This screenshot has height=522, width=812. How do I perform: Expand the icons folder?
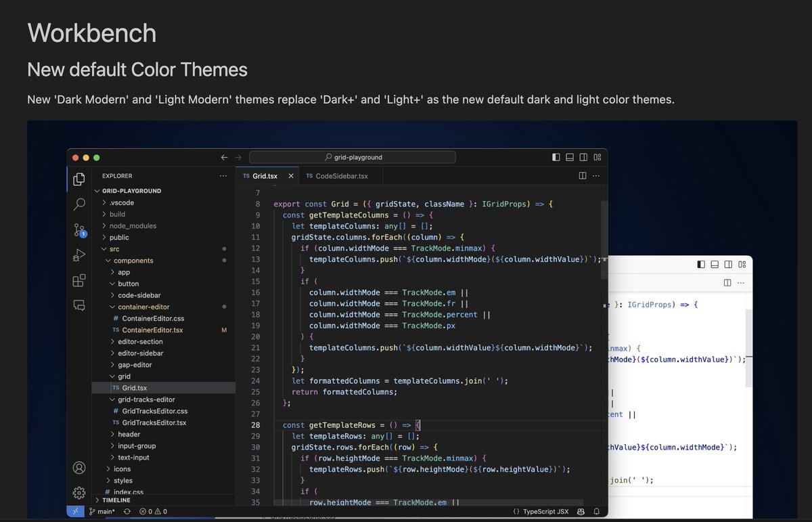[163, 469]
